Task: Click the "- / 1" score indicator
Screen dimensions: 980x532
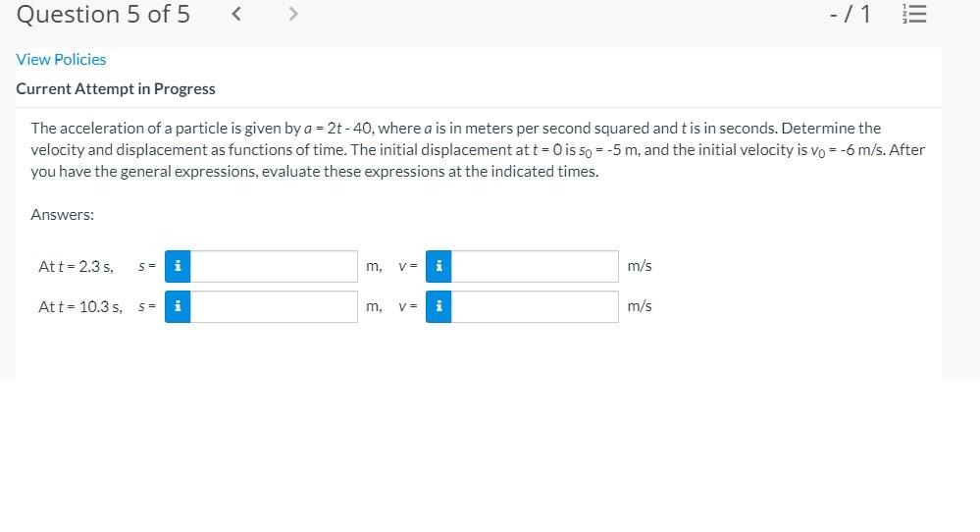Action: [x=850, y=15]
